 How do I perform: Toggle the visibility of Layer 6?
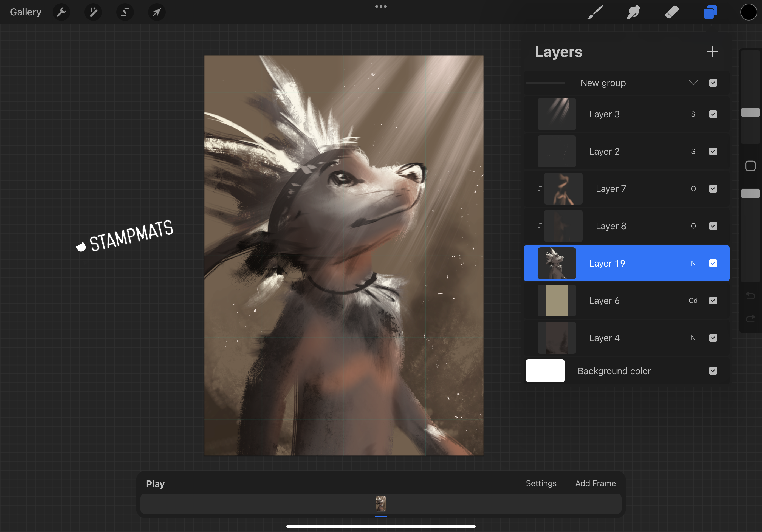click(713, 301)
